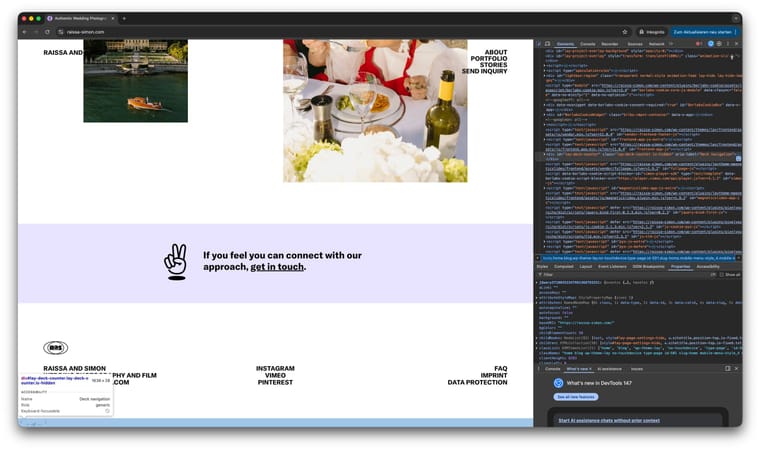This screenshot has width=760, height=450.
Task: Open the Layout sidebar tab
Action: click(x=586, y=267)
